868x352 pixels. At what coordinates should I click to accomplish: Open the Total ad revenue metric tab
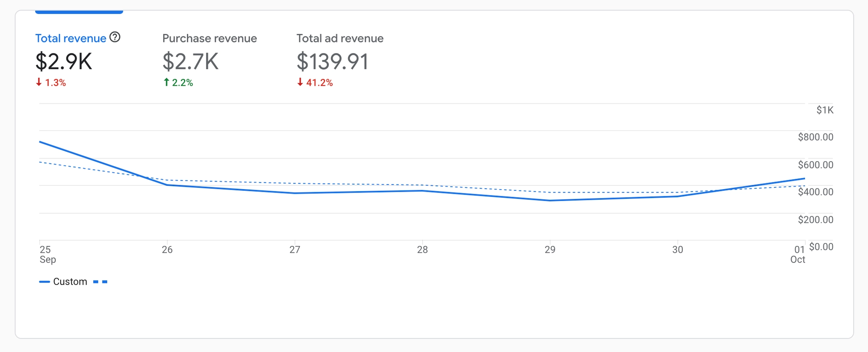point(339,39)
